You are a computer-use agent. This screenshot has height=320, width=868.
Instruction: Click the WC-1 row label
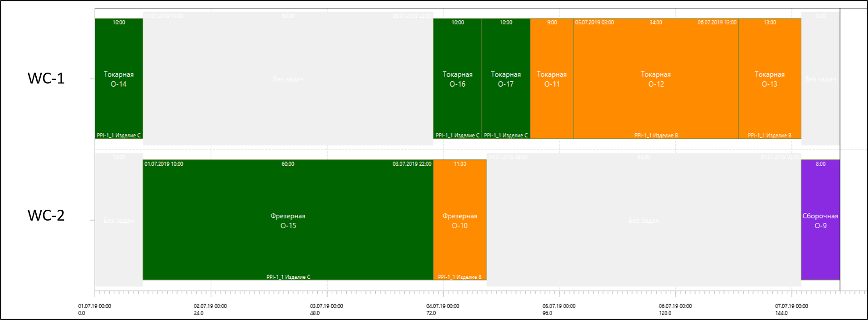coord(46,78)
